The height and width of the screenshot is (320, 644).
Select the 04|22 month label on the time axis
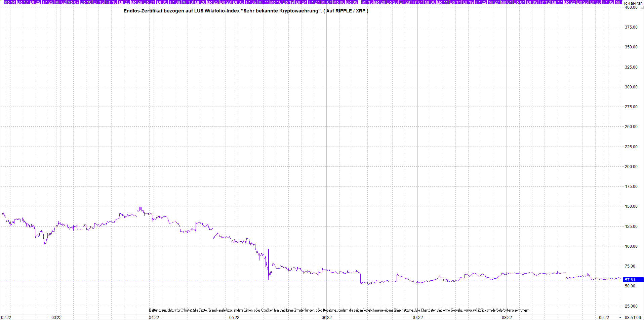coord(154,317)
